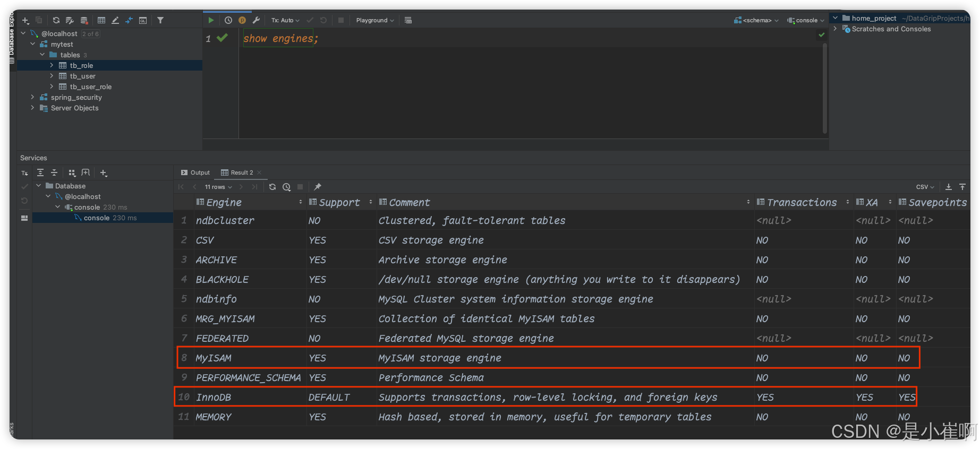The width and height of the screenshot is (980, 449).
Task: Click the In-Editor Results icon beside Playground
Action: point(408,20)
